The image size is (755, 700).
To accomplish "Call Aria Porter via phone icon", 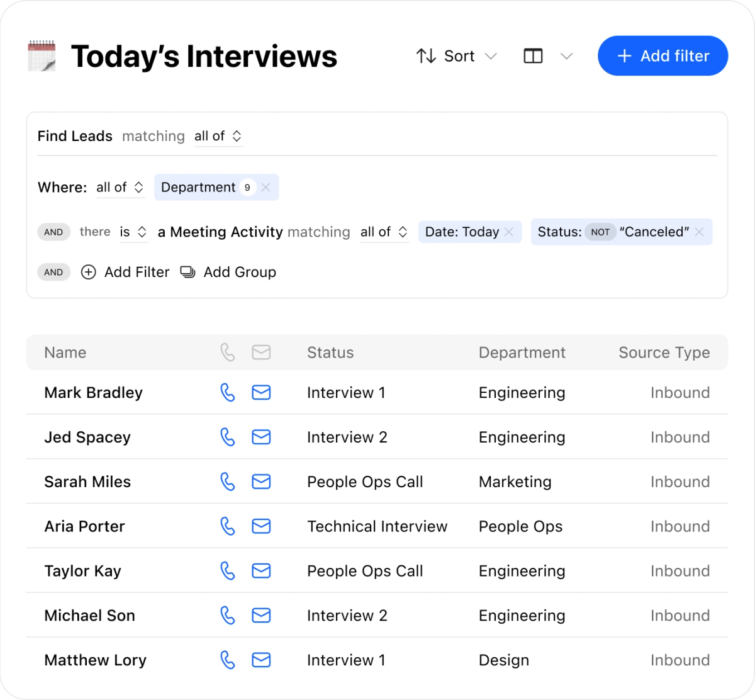I will 228,526.
